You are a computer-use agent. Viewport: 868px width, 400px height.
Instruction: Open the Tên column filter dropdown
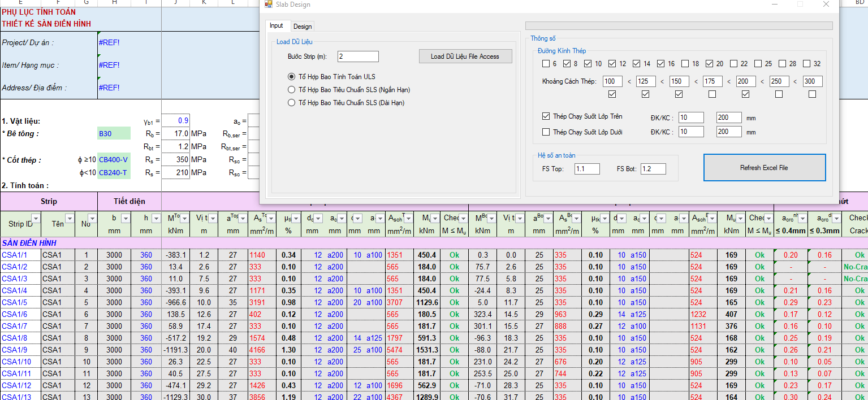[70, 219]
